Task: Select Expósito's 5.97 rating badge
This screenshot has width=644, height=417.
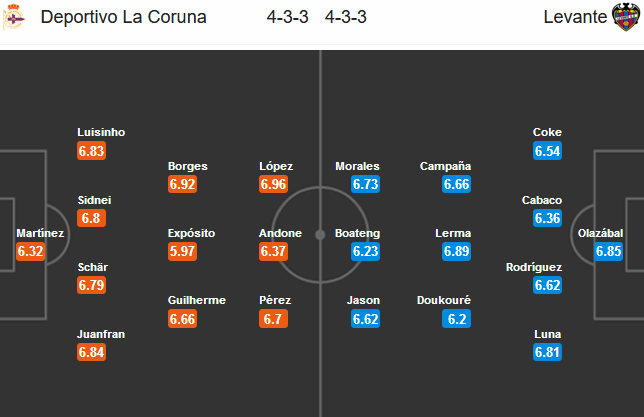Action: 182,252
